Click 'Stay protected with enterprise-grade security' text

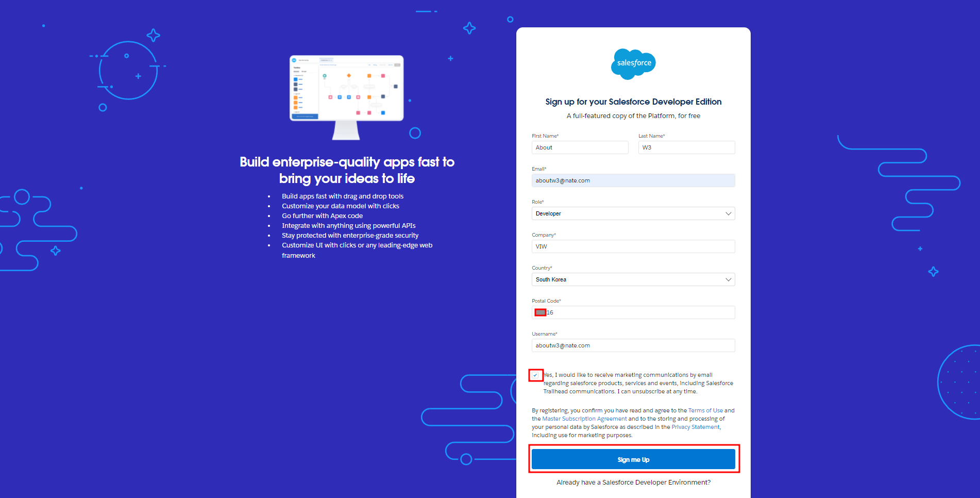[x=350, y=236]
